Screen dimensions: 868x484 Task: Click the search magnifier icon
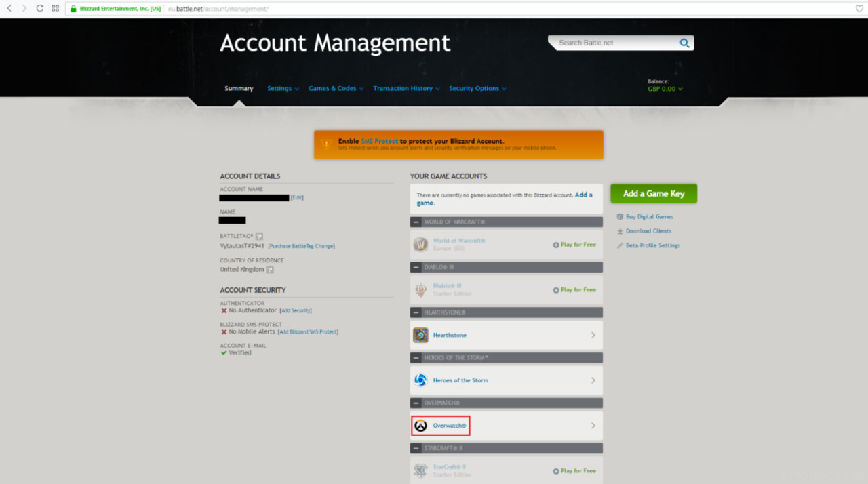point(684,43)
